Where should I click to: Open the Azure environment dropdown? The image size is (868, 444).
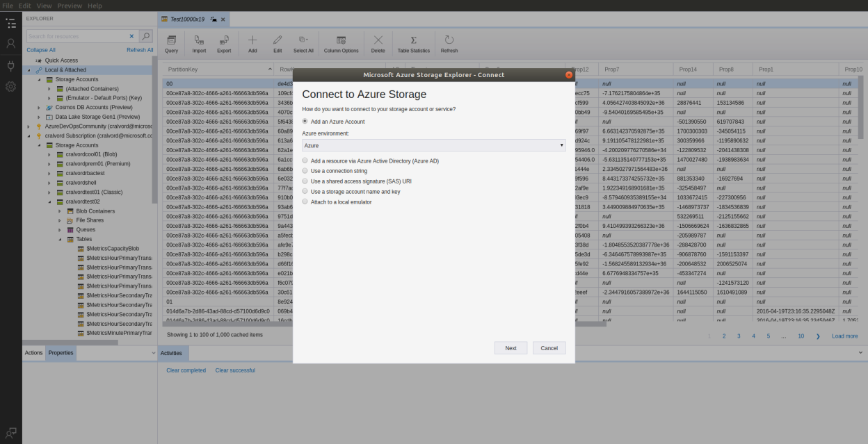(x=434, y=145)
